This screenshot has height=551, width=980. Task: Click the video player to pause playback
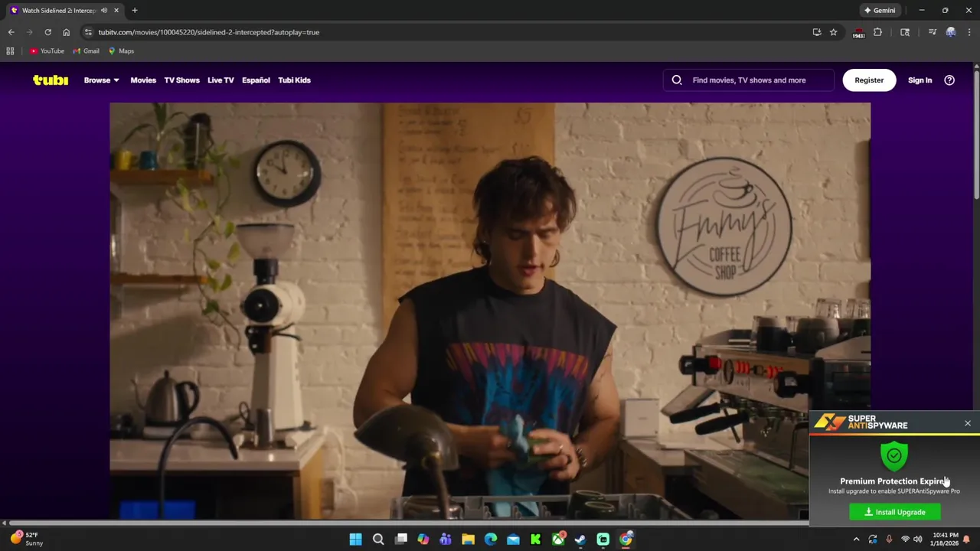[x=490, y=310]
